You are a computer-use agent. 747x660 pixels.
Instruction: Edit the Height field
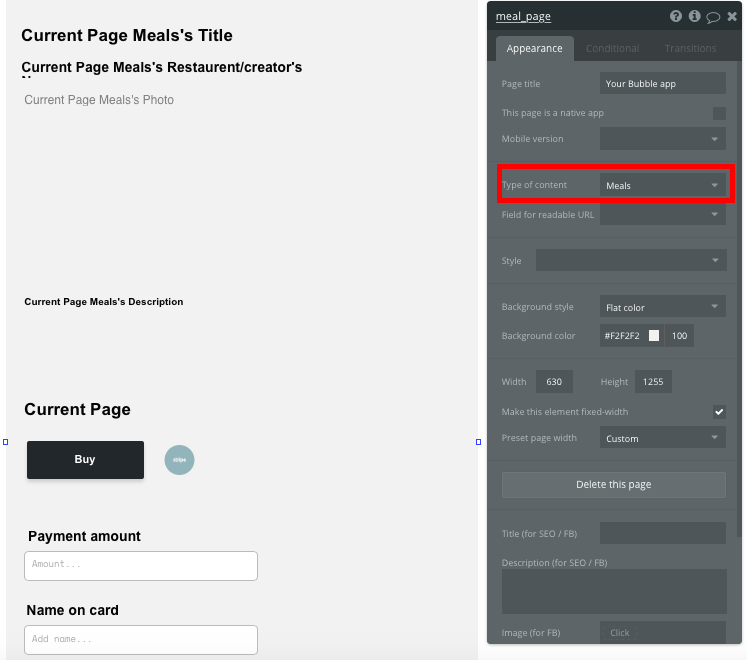point(653,382)
